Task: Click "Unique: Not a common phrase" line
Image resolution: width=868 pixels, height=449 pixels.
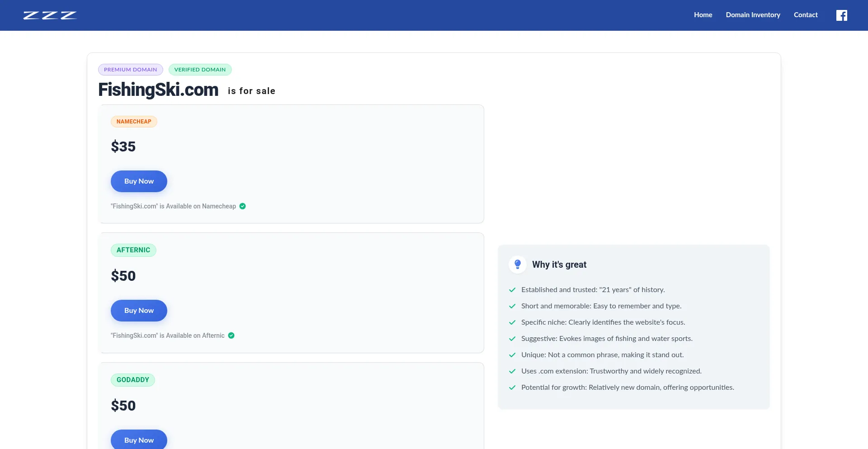Action: [x=603, y=355]
